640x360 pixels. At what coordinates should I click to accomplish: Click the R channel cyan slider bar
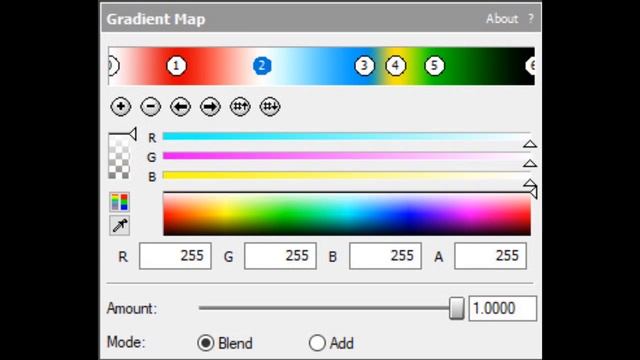click(x=346, y=136)
